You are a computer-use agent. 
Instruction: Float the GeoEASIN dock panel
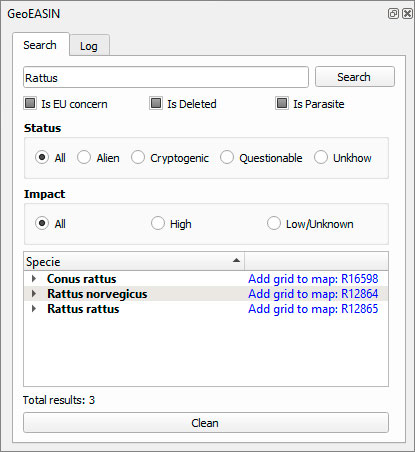[x=393, y=14]
